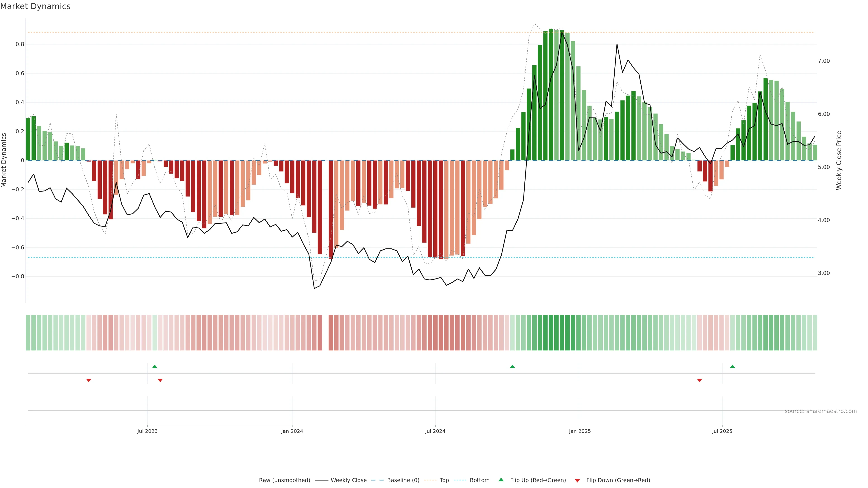Click the source: sharemaestro.com text
This screenshot has height=488, width=868.
(x=821, y=411)
